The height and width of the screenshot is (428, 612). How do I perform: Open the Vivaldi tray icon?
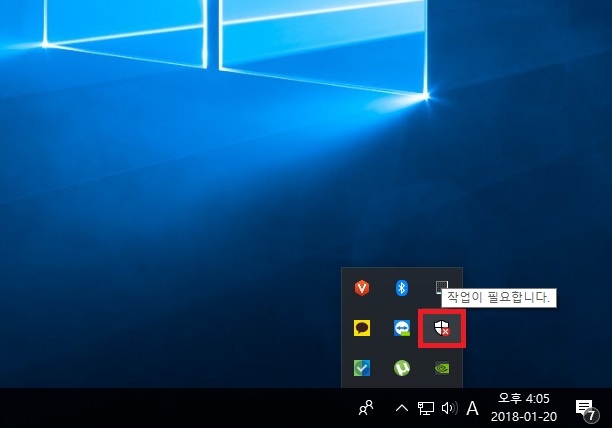(x=362, y=288)
